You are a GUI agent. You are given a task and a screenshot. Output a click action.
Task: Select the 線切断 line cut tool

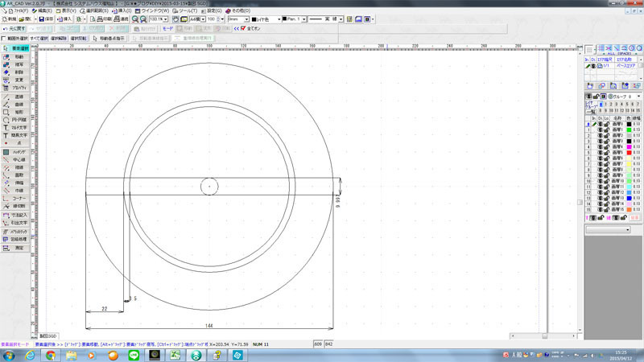[15, 206]
